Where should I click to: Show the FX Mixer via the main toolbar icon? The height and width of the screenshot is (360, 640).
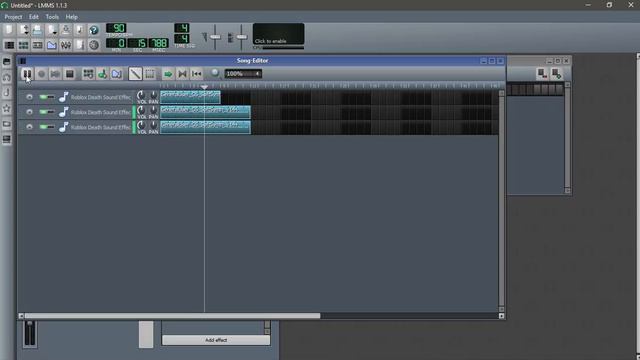65,44
